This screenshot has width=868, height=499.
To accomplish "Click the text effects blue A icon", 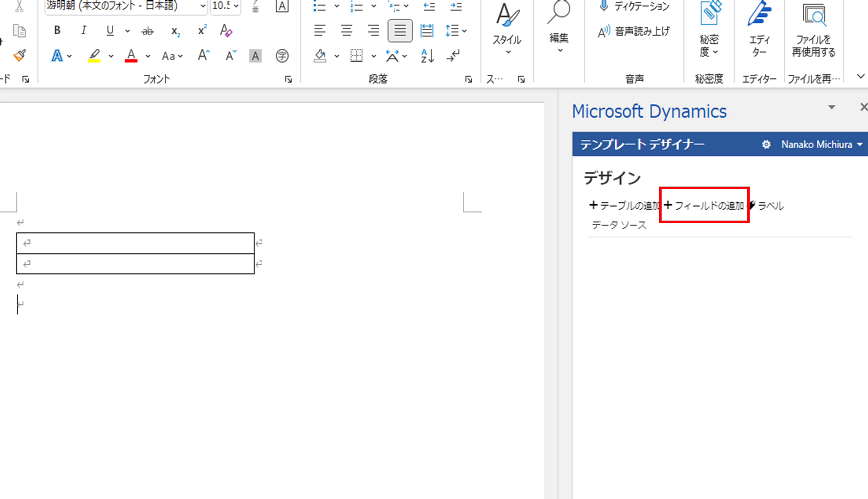I will click(x=57, y=56).
